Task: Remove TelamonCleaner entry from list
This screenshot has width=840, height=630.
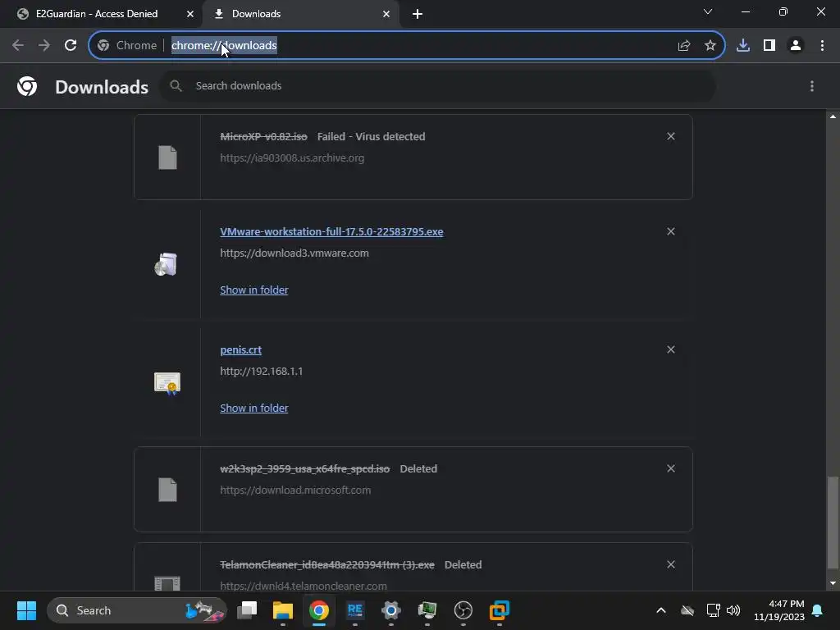Action: pyautogui.click(x=671, y=564)
